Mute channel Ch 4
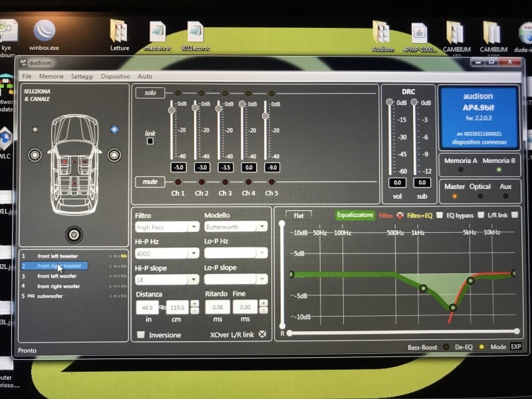Screen dimensions: 532x399 pos(248,182)
